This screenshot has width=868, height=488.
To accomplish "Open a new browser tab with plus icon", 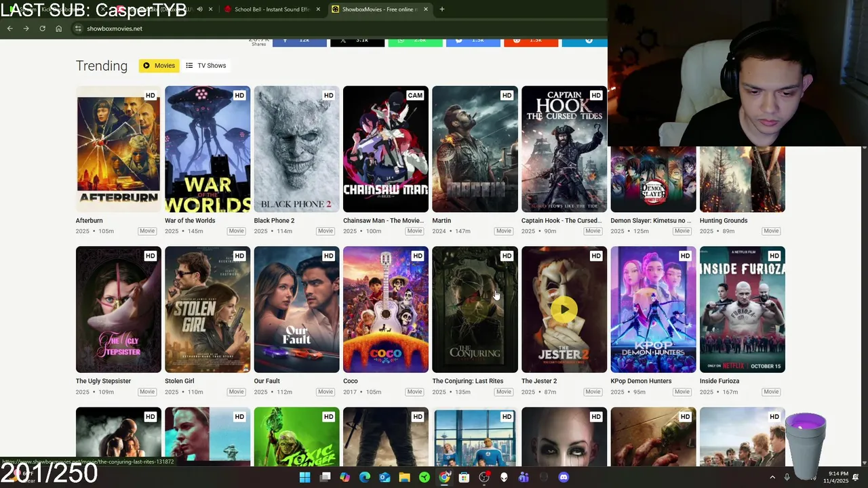I will pyautogui.click(x=441, y=9).
